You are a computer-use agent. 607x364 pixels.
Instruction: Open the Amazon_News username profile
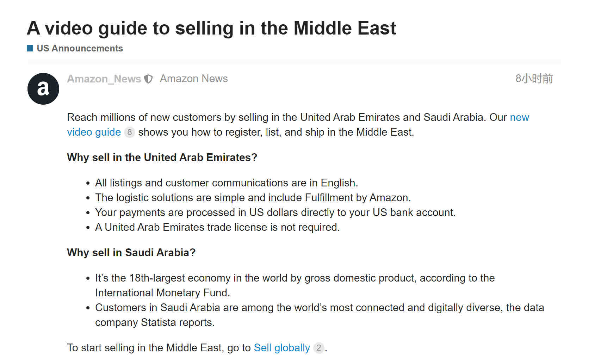104,79
